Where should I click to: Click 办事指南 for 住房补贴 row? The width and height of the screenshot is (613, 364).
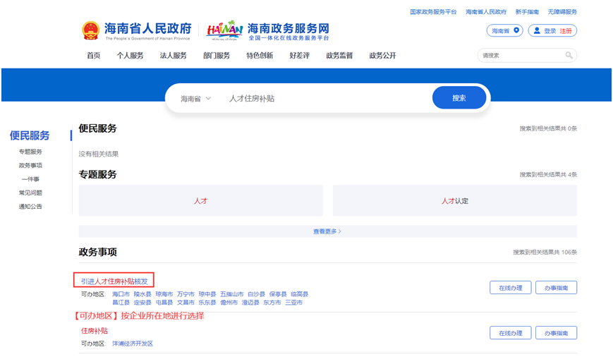(557, 333)
